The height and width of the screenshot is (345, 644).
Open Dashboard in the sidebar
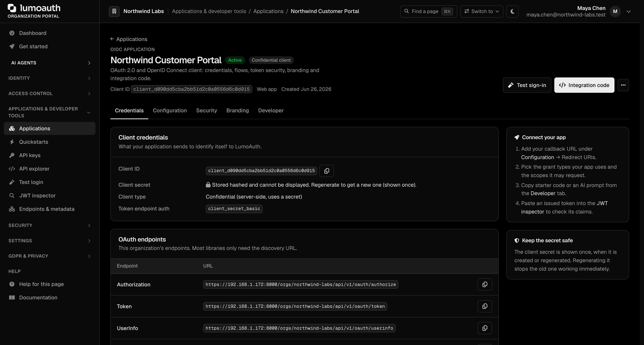[49, 33]
